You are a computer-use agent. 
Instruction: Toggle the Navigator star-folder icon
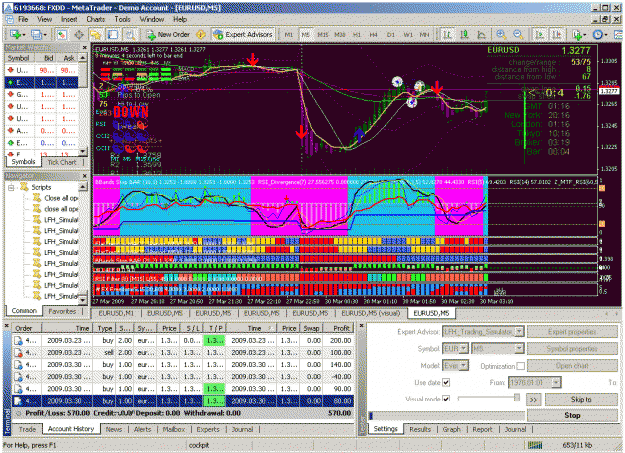96,35
